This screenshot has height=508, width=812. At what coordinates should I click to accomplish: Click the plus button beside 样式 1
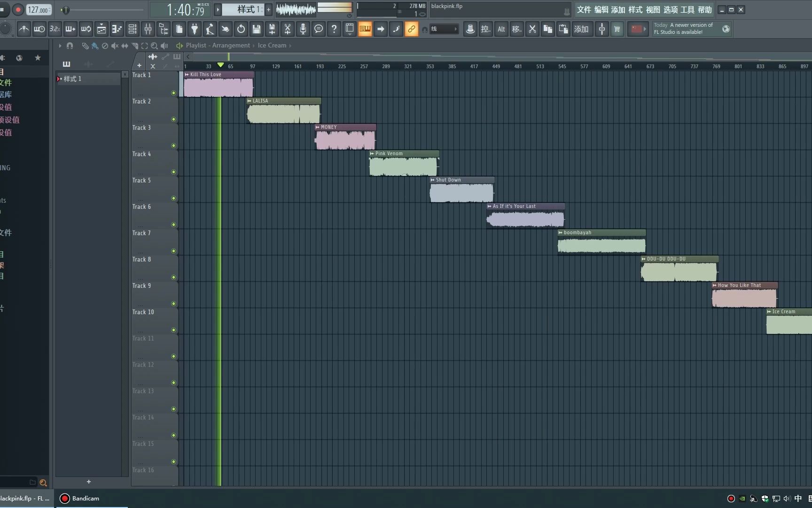(x=269, y=9)
